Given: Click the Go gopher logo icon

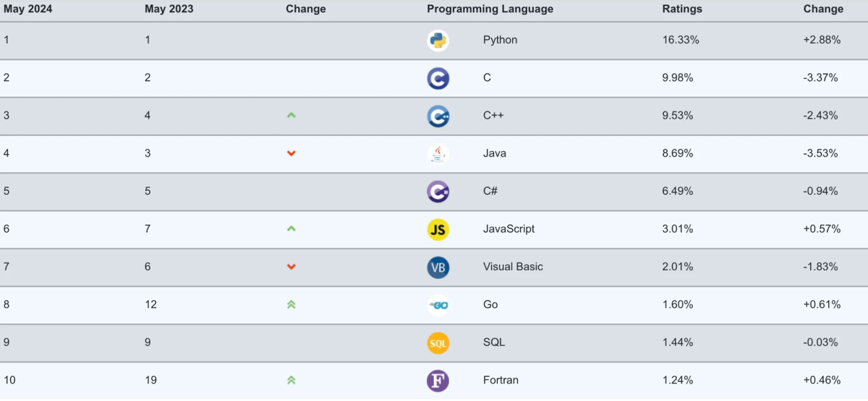Looking at the screenshot, I should click(x=438, y=305).
